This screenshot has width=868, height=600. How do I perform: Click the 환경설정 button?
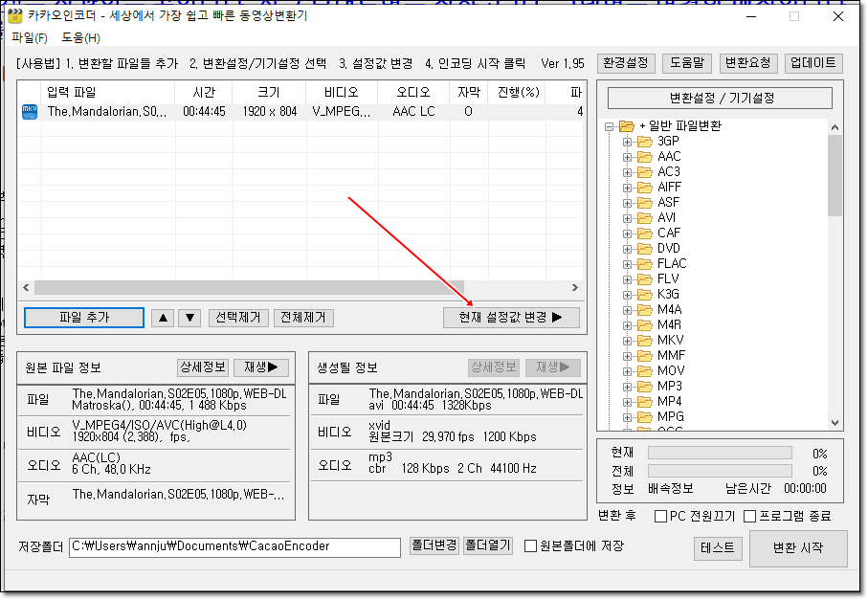[626, 63]
